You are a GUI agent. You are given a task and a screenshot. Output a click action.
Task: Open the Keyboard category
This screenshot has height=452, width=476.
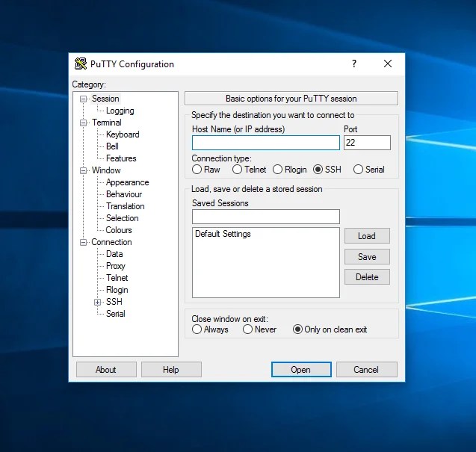[x=123, y=134]
